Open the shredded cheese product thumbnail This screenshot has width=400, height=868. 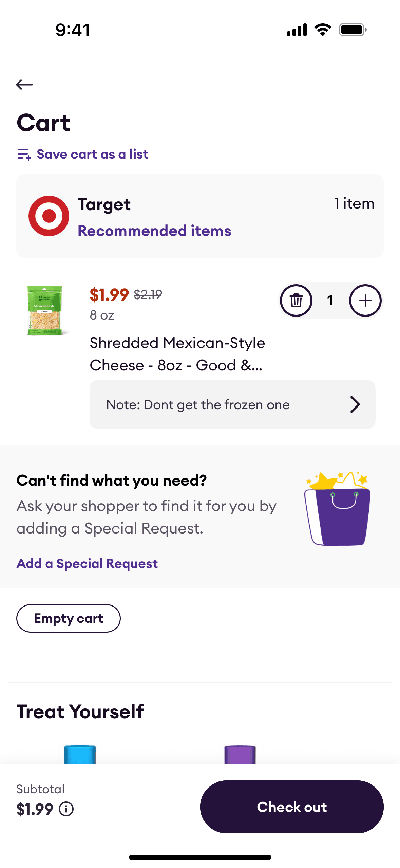tap(44, 310)
